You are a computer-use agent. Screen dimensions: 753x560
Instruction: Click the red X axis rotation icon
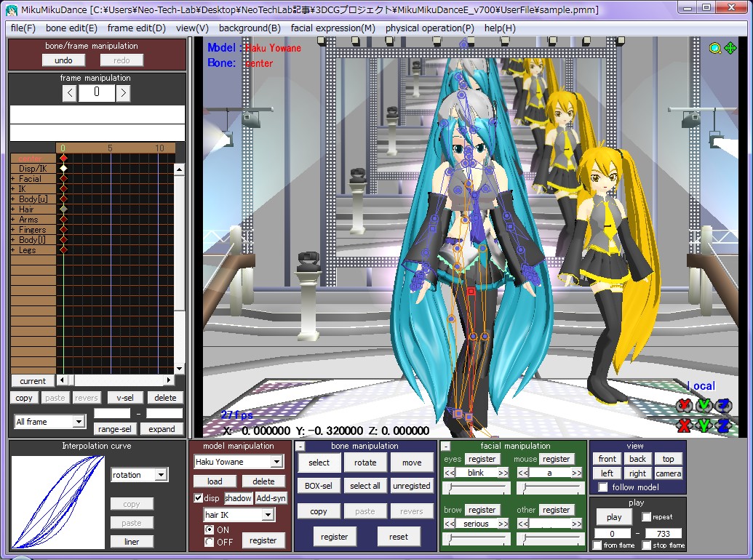pyautogui.click(x=684, y=406)
